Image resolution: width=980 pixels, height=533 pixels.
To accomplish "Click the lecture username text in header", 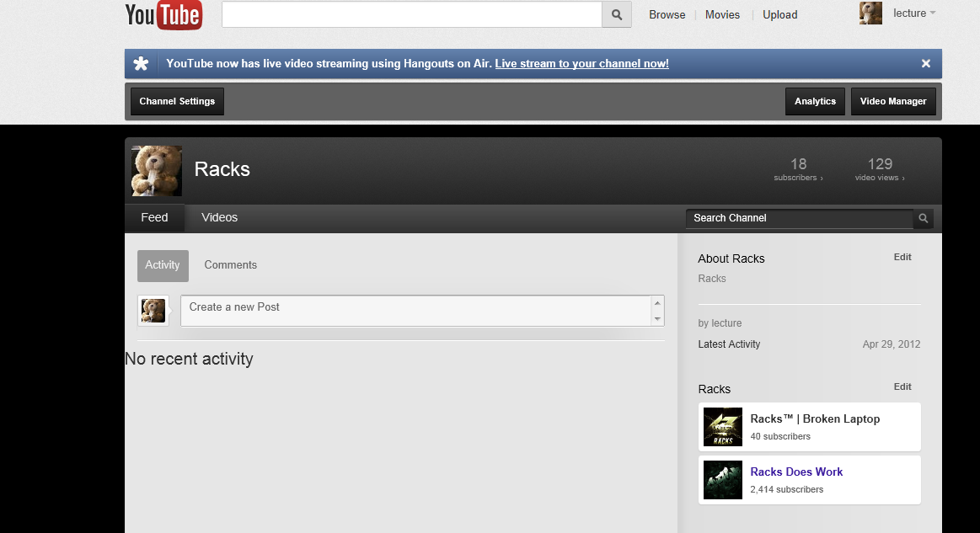I will point(909,13).
